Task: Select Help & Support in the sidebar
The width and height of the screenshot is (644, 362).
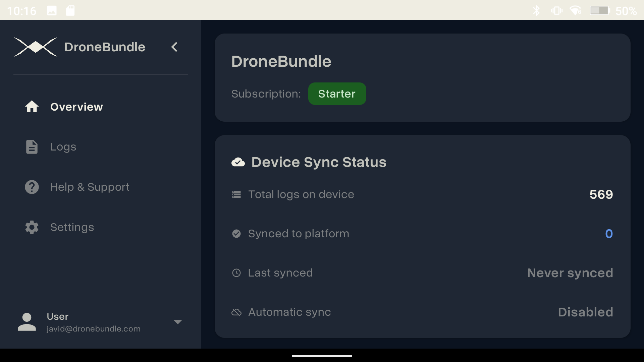Action: click(x=90, y=187)
